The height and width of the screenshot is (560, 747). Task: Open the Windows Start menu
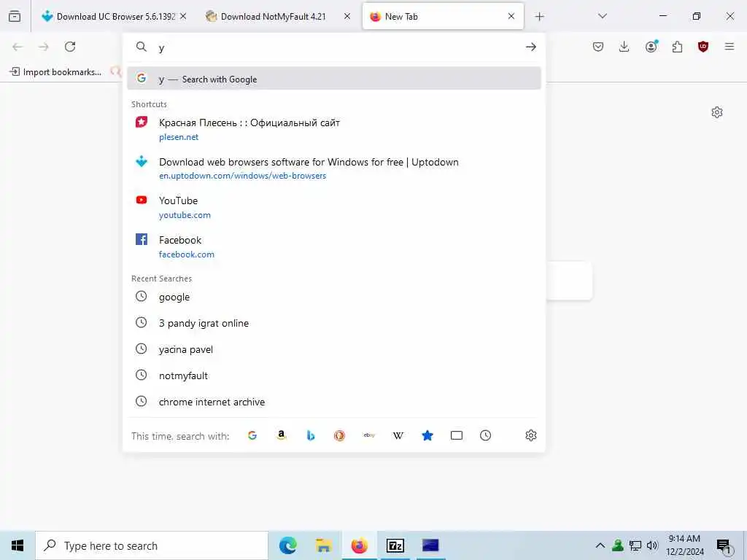(18, 545)
